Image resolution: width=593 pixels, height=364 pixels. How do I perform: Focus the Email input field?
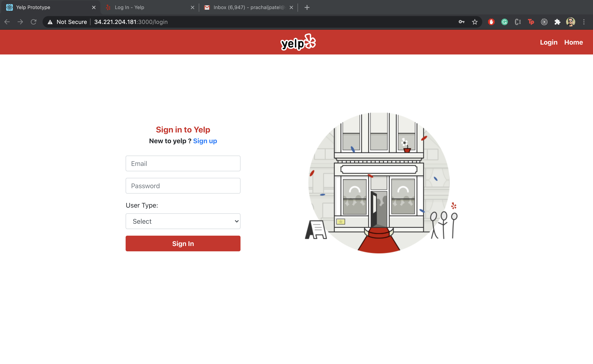pos(183,163)
